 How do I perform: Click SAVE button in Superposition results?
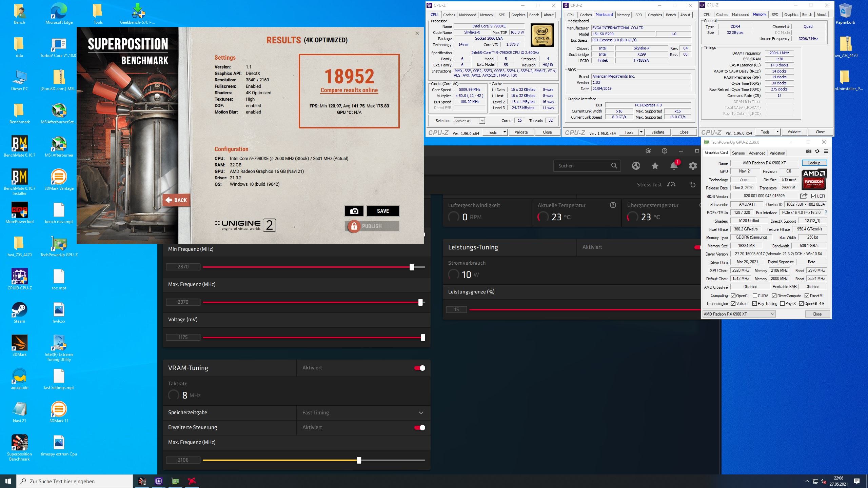tap(383, 211)
